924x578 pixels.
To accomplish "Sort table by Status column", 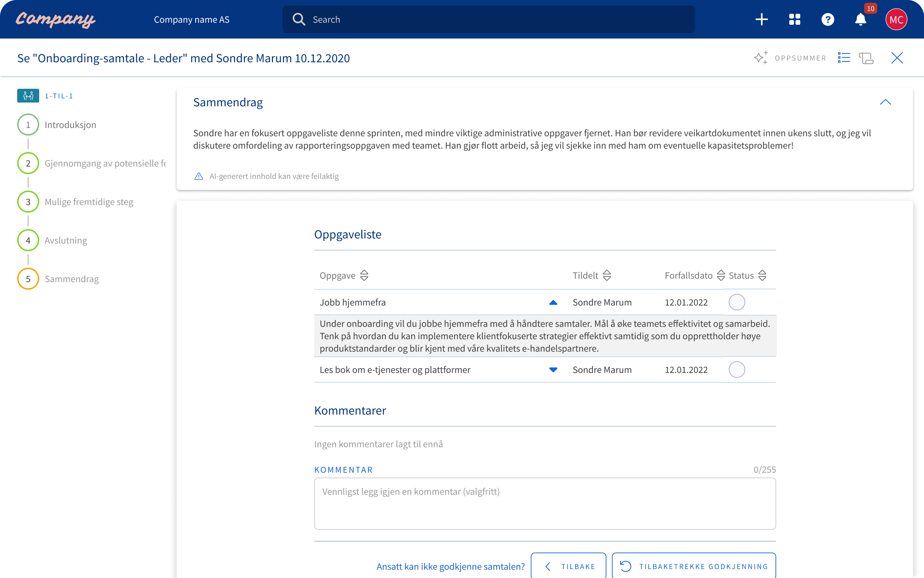I will [x=762, y=275].
